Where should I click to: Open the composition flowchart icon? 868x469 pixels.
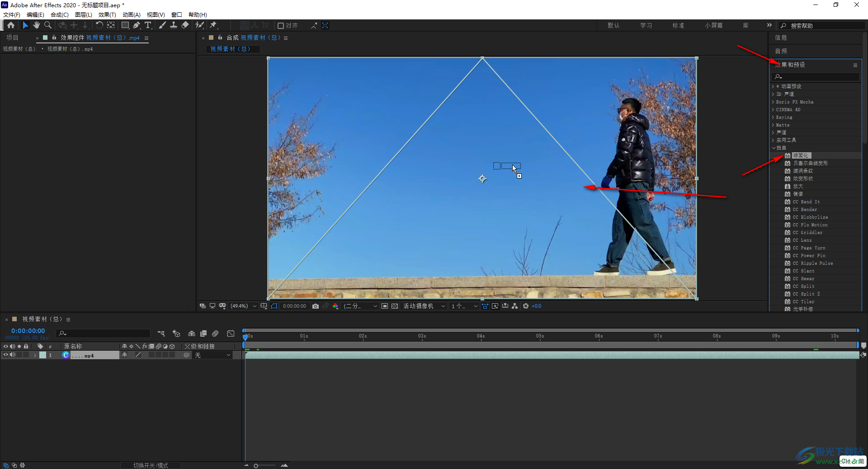tap(515, 306)
